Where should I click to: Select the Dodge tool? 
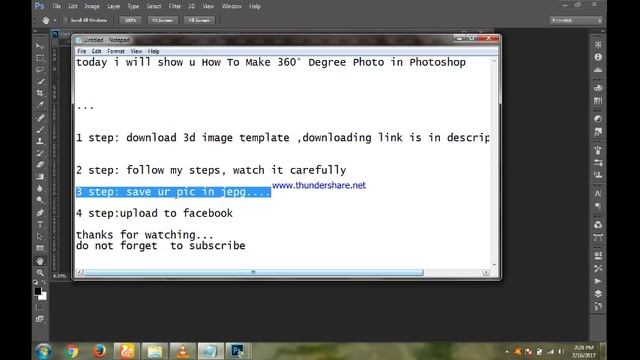40,200
